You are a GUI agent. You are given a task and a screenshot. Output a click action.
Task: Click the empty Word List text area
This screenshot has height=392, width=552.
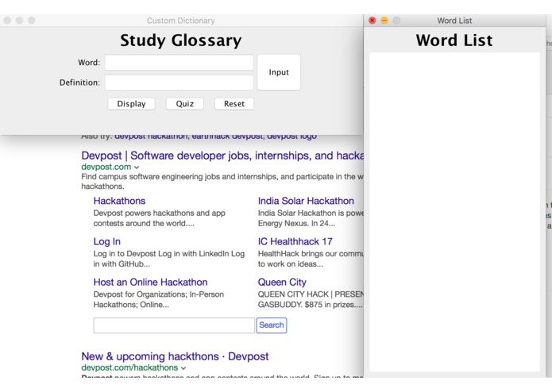pyautogui.click(x=454, y=212)
